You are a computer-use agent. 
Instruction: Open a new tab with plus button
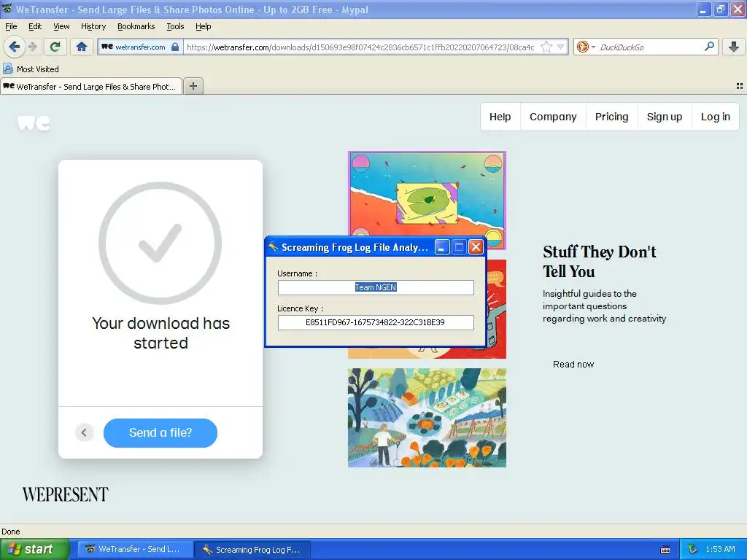pyautogui.click(x=193, y=86)
